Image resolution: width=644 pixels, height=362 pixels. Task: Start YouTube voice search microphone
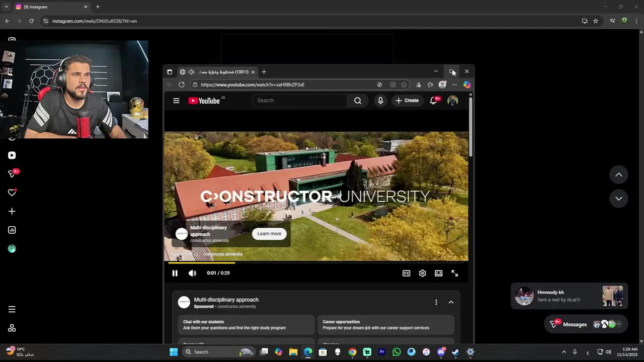click(x=380, y=101)
